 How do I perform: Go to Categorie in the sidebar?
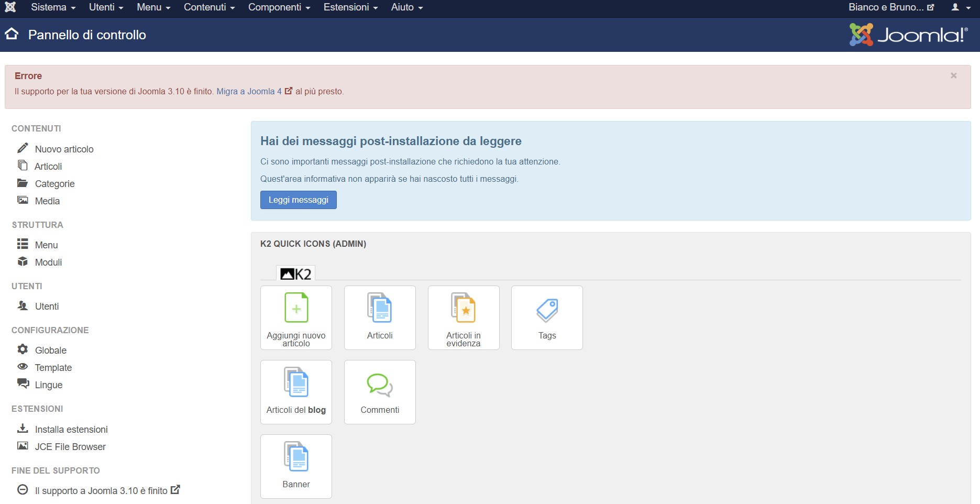click(x=55, y=183)
